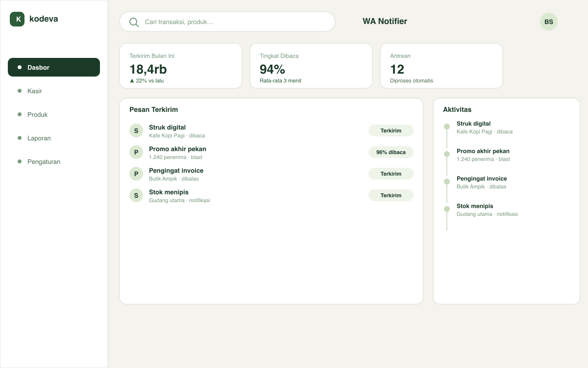Screen dimensions: 588x368
Task: Click the Pesan Terkirim panel heading
Action: click(x=153, y=109)
